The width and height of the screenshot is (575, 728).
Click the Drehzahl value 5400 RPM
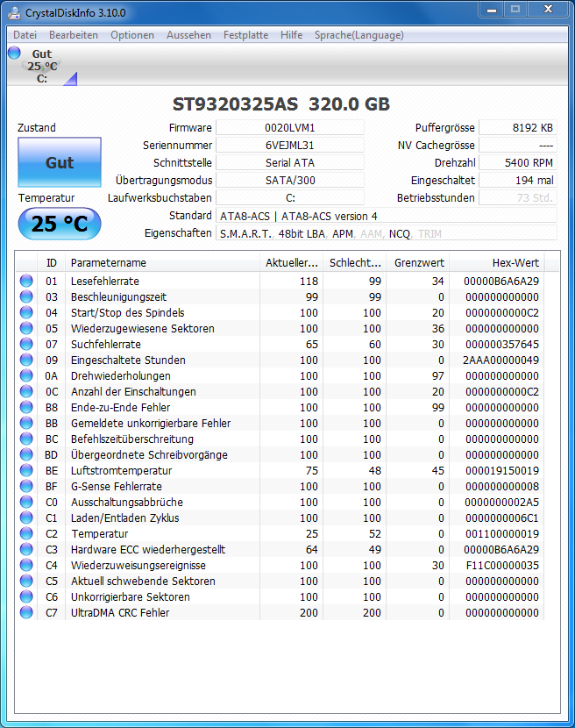click(x=517, y=163)
